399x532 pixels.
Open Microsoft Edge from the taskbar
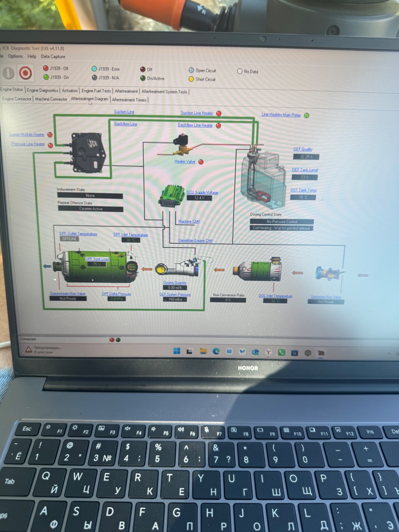coord(216,351)
